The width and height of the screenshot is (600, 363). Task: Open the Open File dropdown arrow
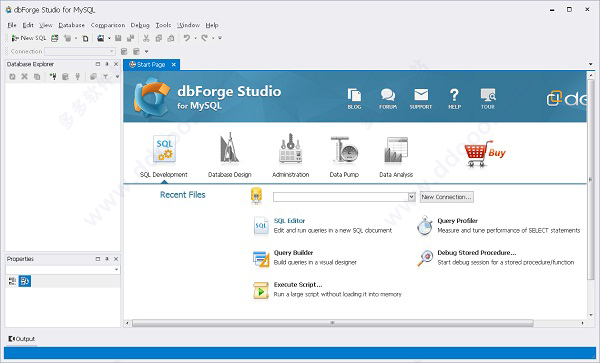click(109, 38)
